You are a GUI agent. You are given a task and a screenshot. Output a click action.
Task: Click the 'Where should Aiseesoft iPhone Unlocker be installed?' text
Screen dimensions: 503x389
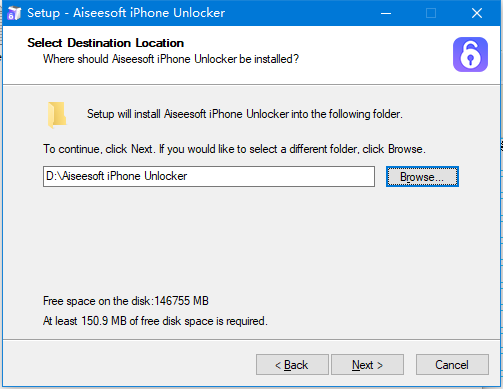tap(171, 59)
